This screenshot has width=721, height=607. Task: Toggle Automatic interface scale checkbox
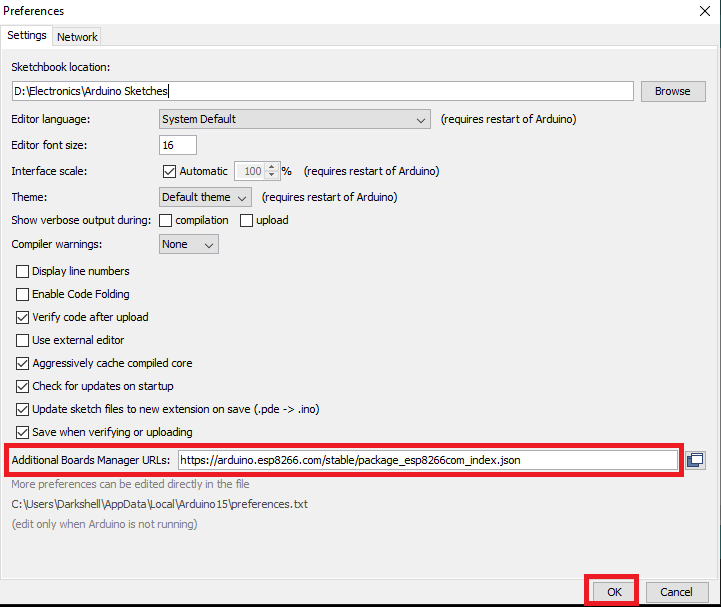[x=169, y=171]
